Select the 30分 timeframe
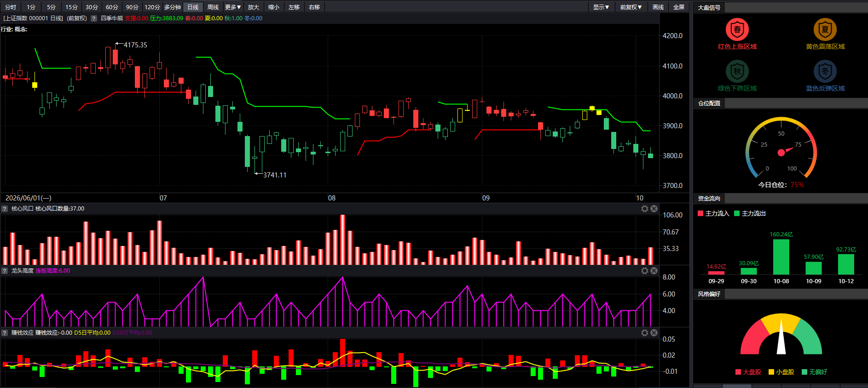868x388 pixels. [92, 7]
